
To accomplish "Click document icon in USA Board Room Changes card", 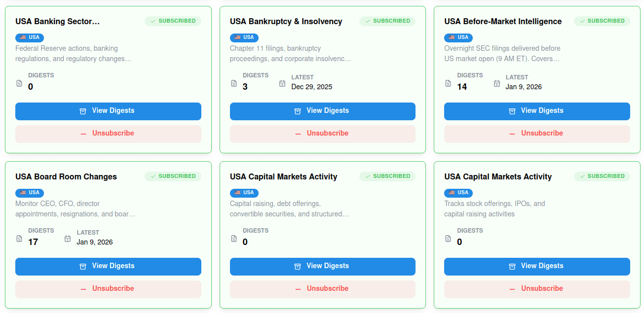I will pyautogui.click(x=19, y=239).
